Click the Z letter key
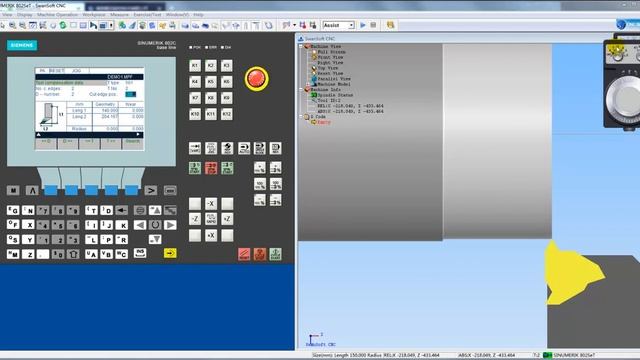Viewport: 640px width, 360px height. [x=28, y=254]
